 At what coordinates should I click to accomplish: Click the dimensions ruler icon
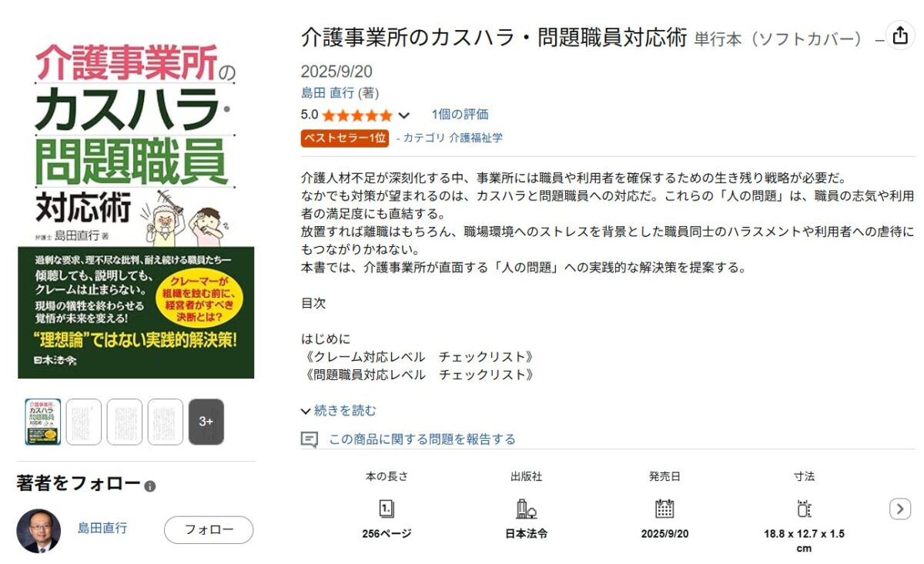(x=804, y=509)
